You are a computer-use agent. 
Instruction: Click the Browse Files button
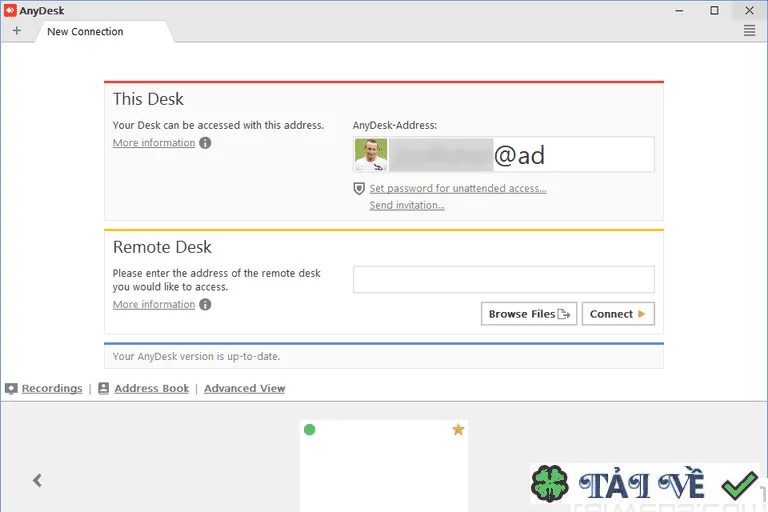[529, 314]
